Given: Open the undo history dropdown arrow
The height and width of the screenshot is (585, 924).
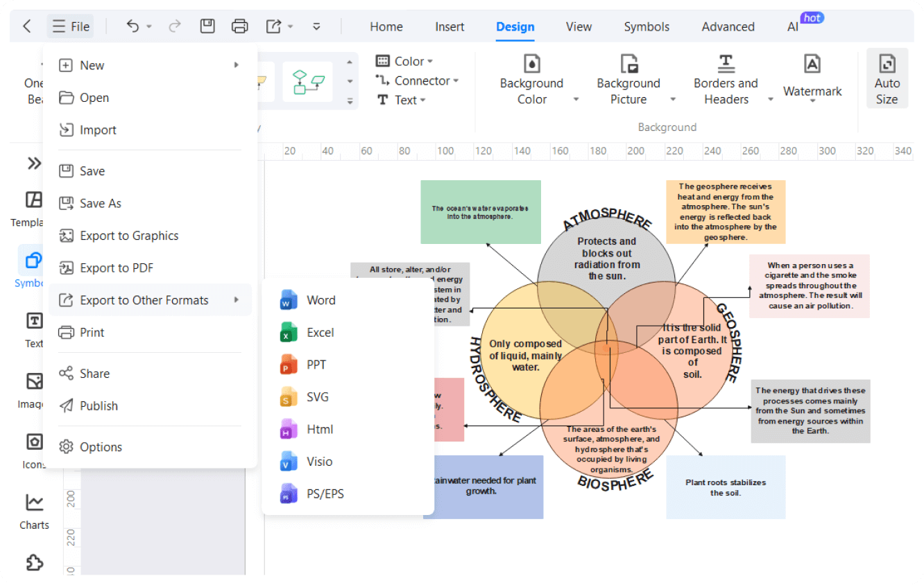Looking at the screenshot, I should tap(149, 27).
